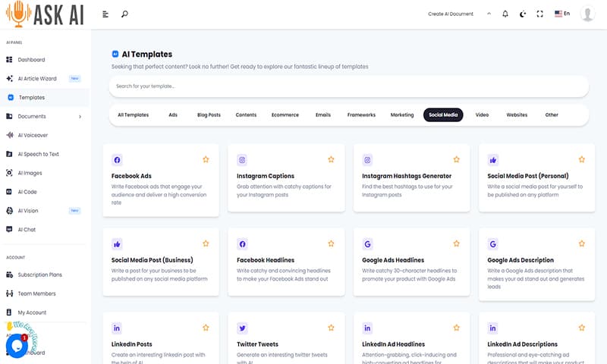Click the AI Chat icon
The height and width of the screenshot is (364, 607).
(x=9, y=229)
